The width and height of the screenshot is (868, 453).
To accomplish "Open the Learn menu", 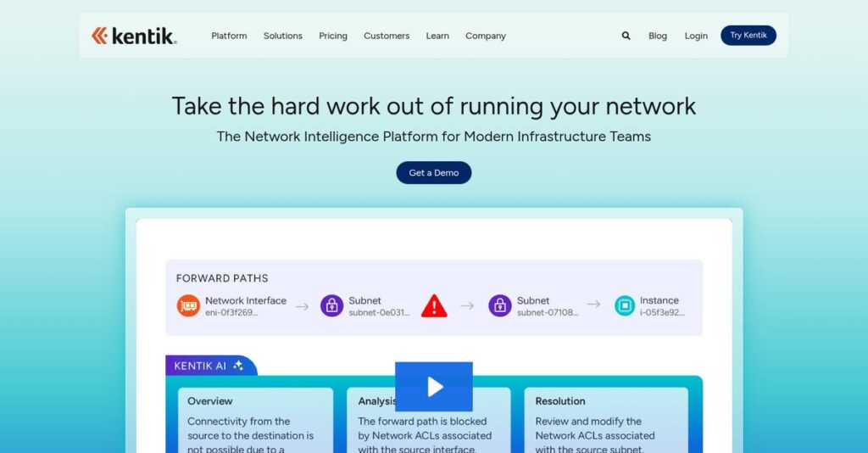I will (437, 36).
